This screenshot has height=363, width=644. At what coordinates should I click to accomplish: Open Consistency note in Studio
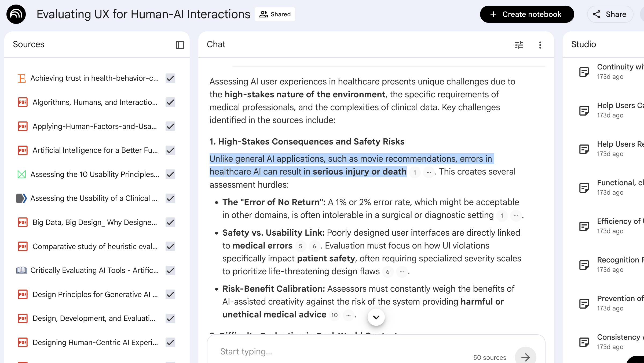[x=611, y=342]
